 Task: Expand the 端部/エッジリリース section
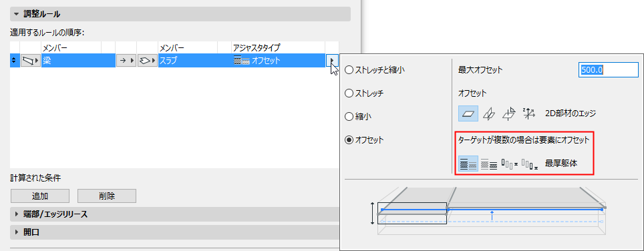click(x=17, y=214)
